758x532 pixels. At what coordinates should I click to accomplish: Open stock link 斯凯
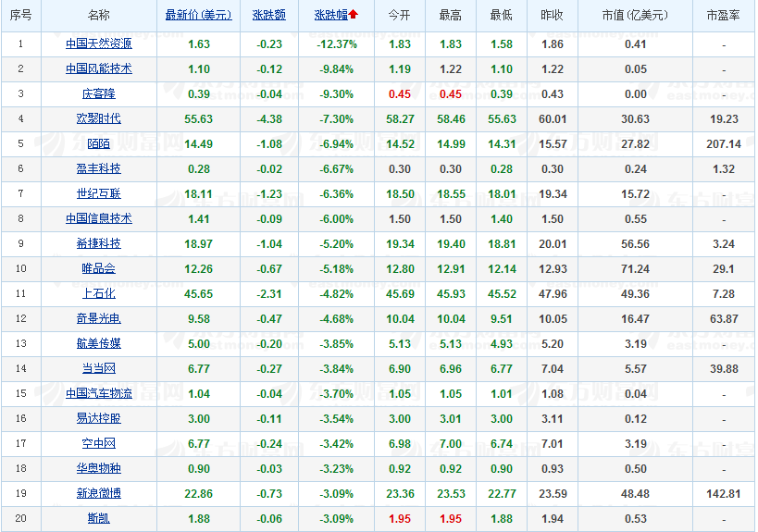coord(99,518)
